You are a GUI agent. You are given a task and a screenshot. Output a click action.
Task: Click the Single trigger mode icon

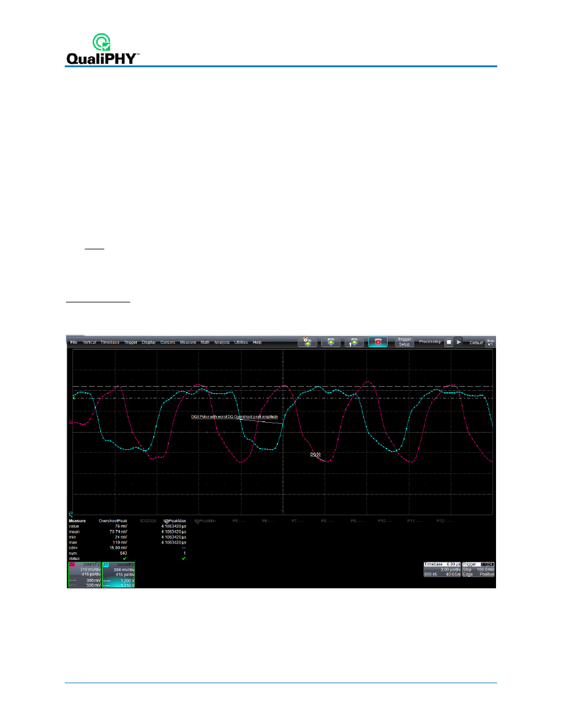[x=354, y=342]
